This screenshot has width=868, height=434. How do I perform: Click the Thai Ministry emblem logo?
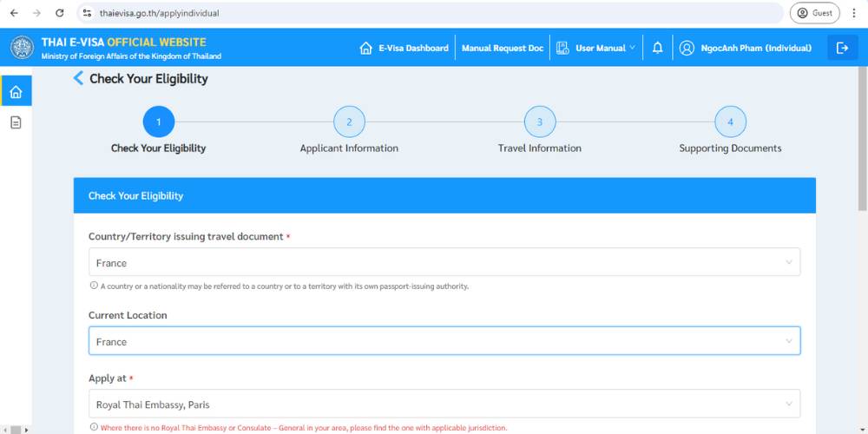point(23,48)
